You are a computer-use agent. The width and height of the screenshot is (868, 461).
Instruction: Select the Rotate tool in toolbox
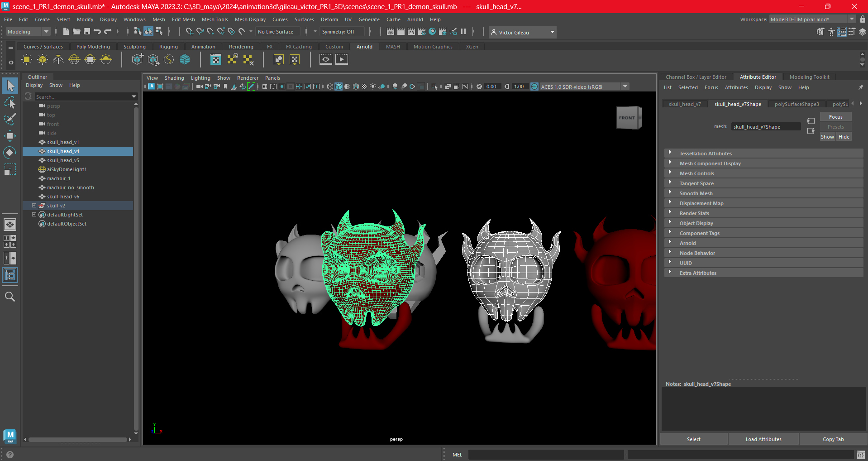tap(10, 153)
